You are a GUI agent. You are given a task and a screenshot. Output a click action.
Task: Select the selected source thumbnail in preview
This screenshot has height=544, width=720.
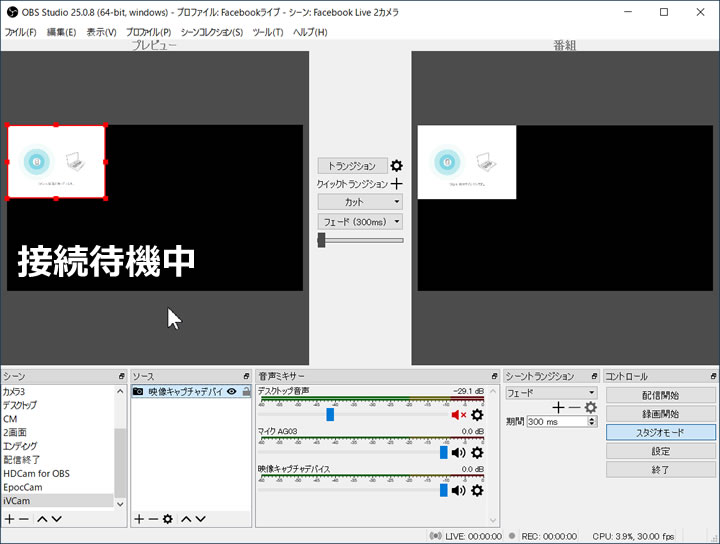56,162
